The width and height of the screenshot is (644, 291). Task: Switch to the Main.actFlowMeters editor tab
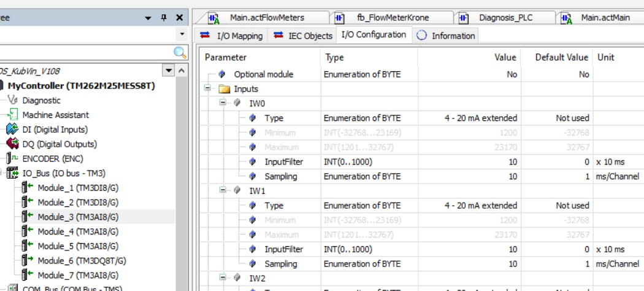pyautogui.click(x=267, y=18)
